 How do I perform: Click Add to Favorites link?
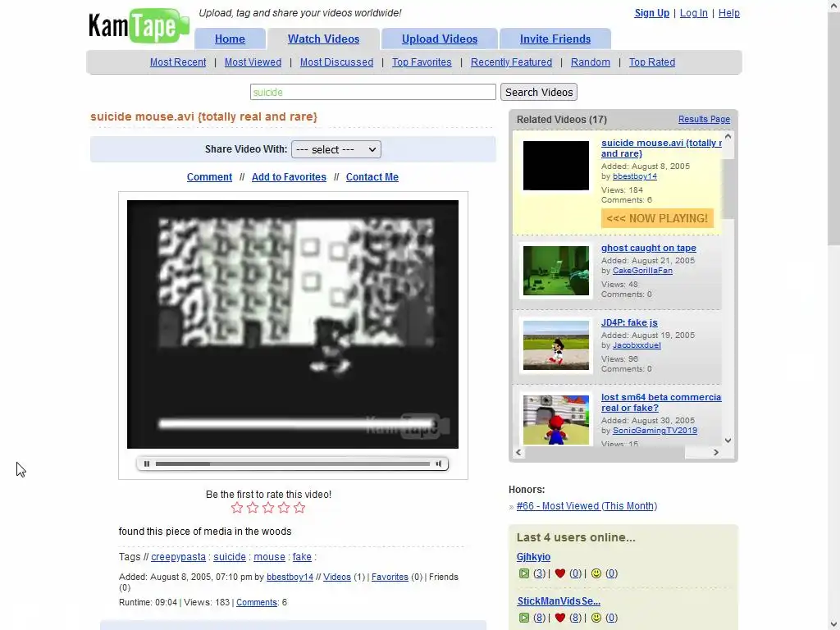(289, 177)
